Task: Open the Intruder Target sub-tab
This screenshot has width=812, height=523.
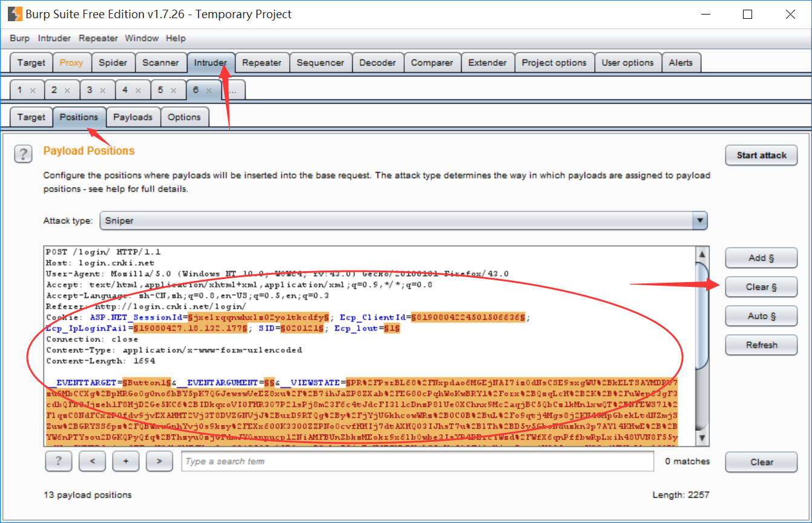Action: pyautogui.click(x=31, y=117)
